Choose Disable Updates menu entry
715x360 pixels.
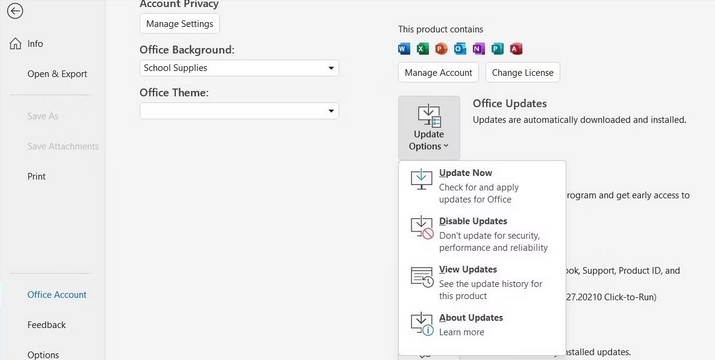[482, 234]
